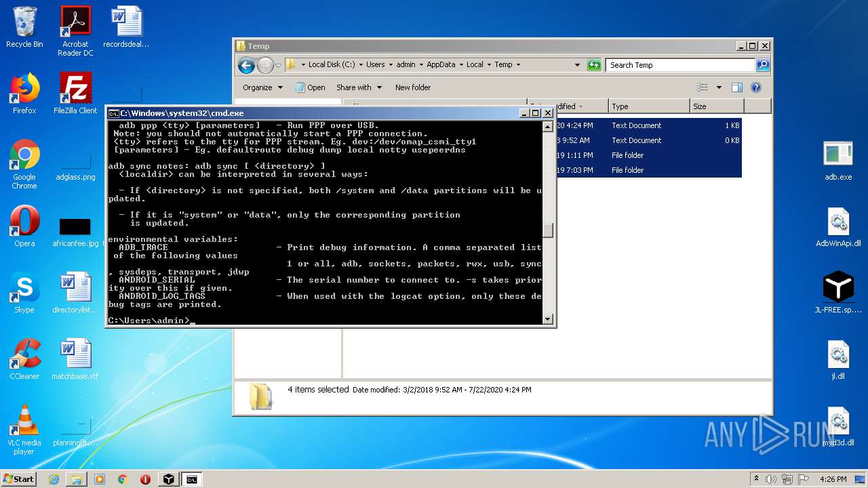
Task: Click admin in the address breadcrumb
Action: [406, 65]
